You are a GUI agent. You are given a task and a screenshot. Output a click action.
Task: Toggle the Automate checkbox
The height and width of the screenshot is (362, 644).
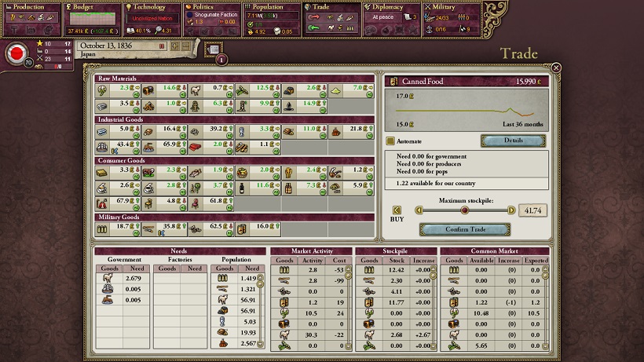coord(390,141)
